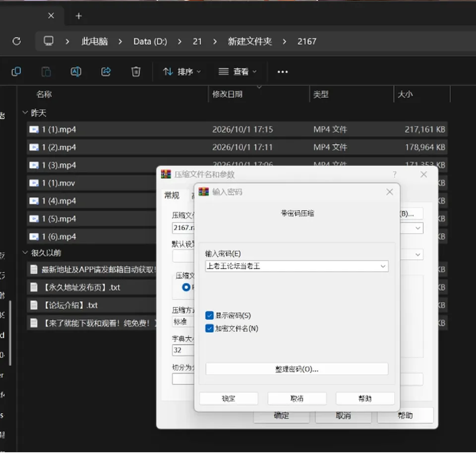
Task: Open the 查看 view dropdown
Action: [238, 71]
